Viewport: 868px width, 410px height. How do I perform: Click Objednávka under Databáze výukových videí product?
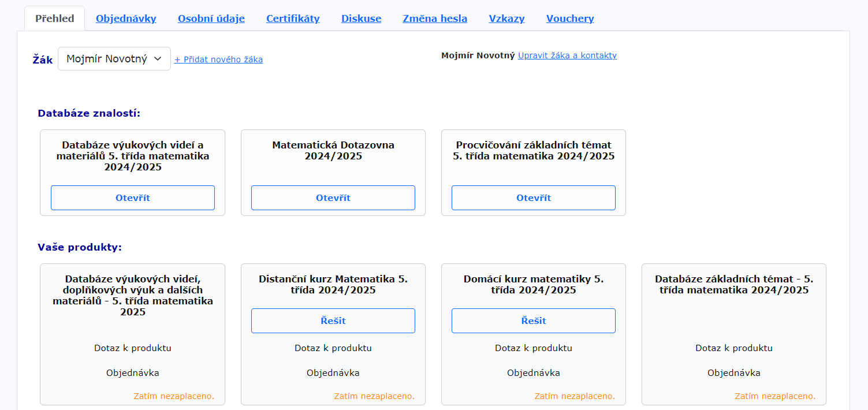click(133, 373)
